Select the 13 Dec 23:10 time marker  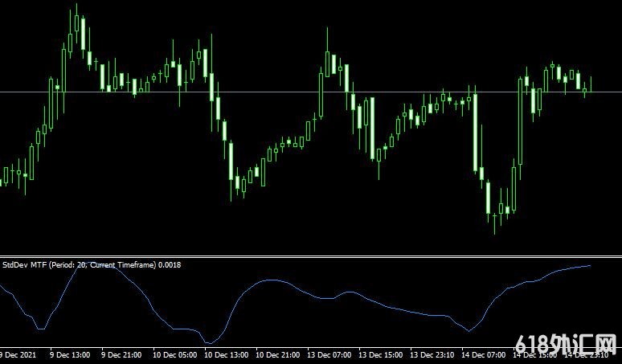[434, 354]
